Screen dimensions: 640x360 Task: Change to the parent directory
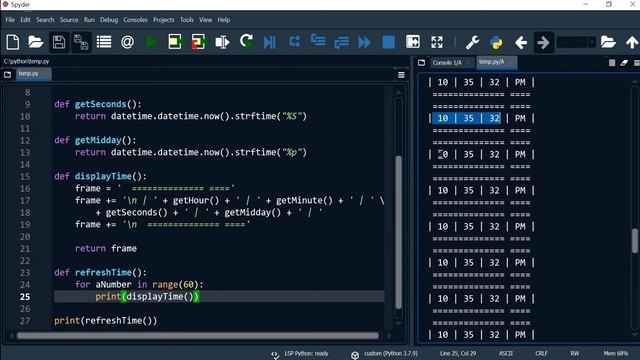point(631,42)
